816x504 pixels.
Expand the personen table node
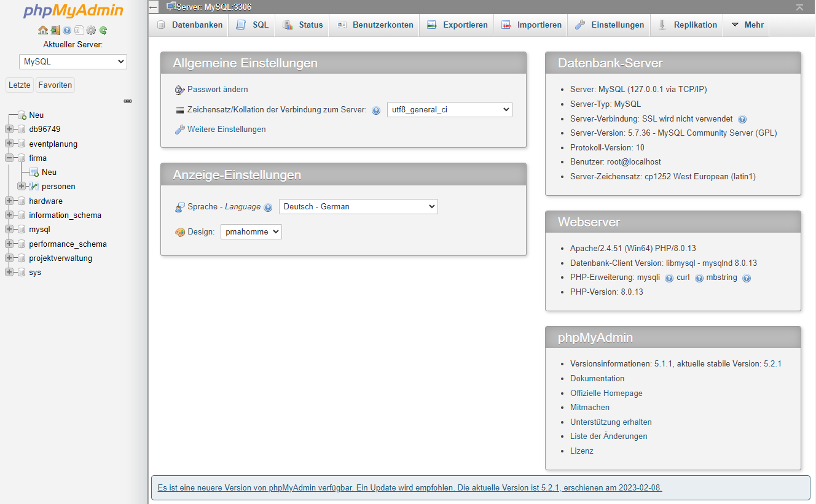click(22, 186)
